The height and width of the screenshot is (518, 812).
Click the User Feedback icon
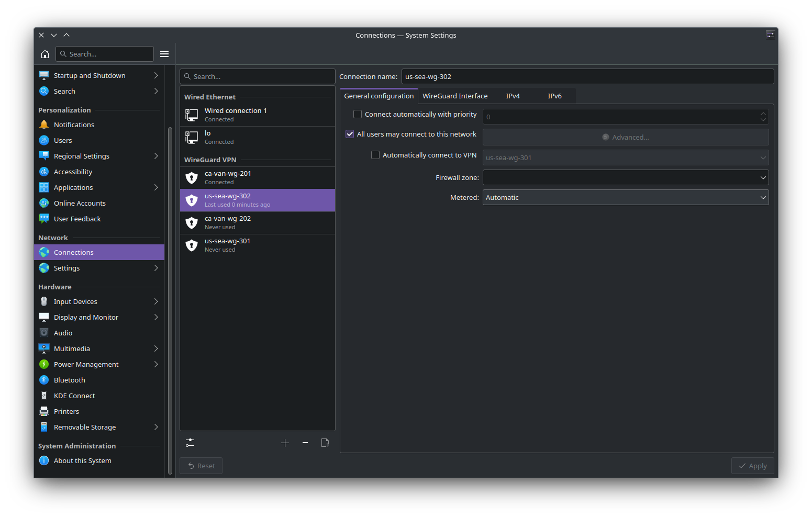point(44,219)
